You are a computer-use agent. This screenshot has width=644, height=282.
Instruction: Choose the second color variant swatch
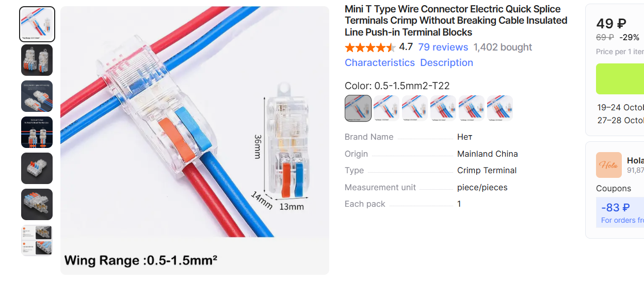(387, 108)
